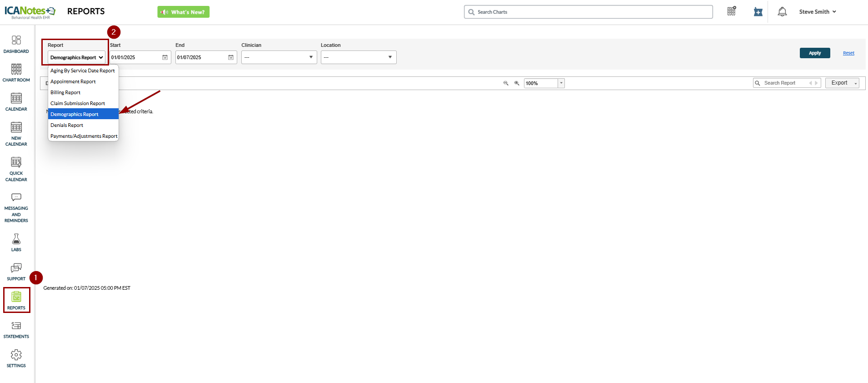Open the Start date calendar picker

click(x=165, y=57)
